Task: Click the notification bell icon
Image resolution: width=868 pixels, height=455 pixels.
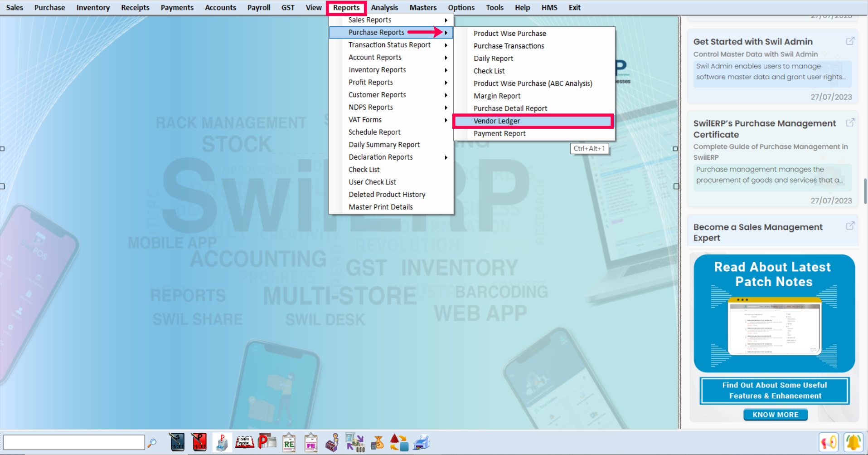Action: (853, 442)
